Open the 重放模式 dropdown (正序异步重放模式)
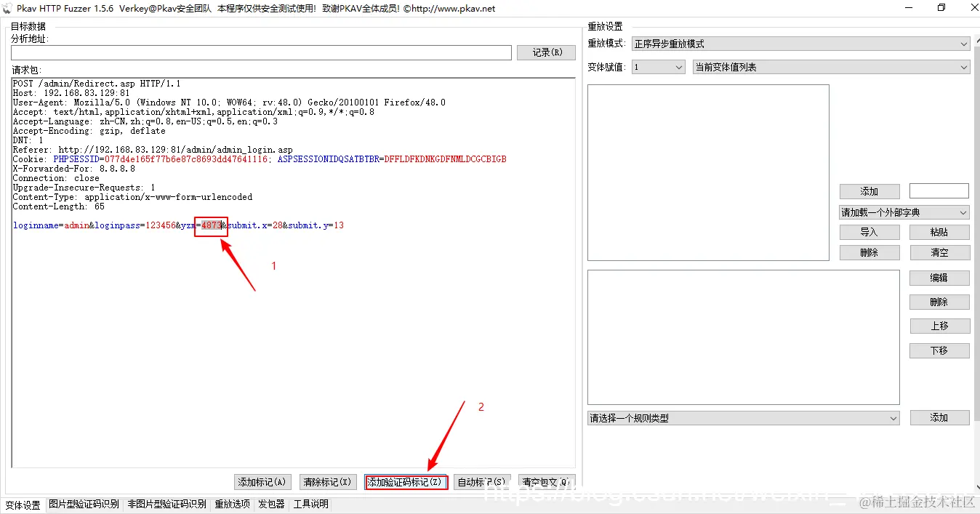The image size is (980, 514). point(800,44)
